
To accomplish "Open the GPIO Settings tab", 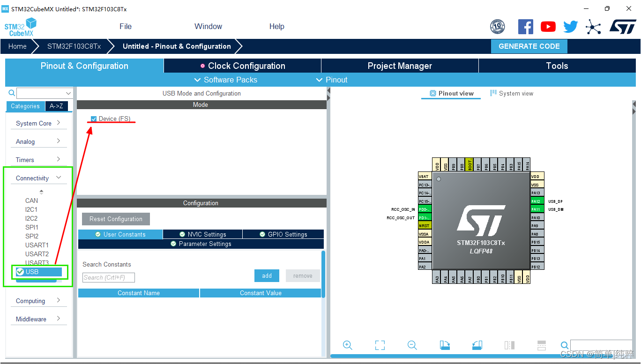I will (283, 234).
